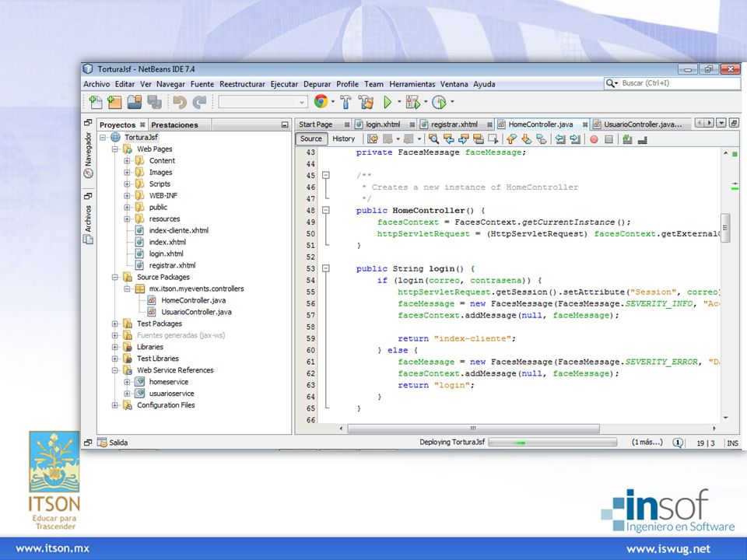This screenshot has height=560, width=747.
Task: Open the Reestructurar menu
Action: pos(242,84)
